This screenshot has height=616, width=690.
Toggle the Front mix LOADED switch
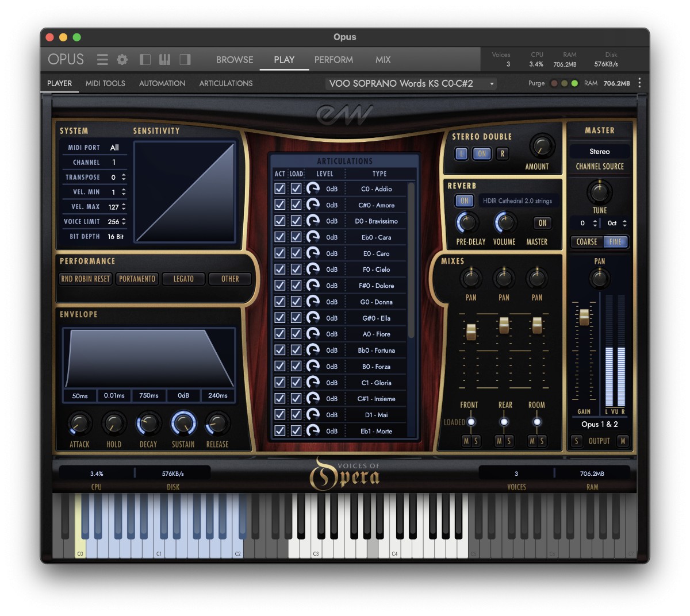click(x=471, y=422)
